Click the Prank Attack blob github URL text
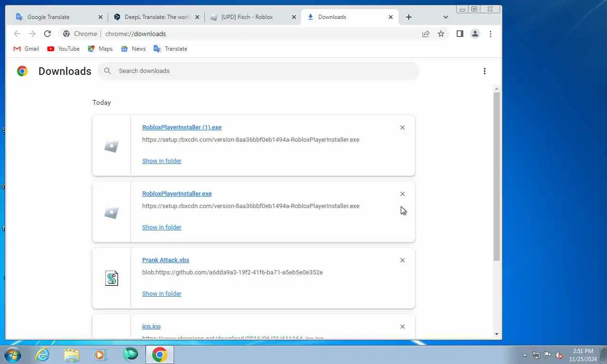 point(232,273)
